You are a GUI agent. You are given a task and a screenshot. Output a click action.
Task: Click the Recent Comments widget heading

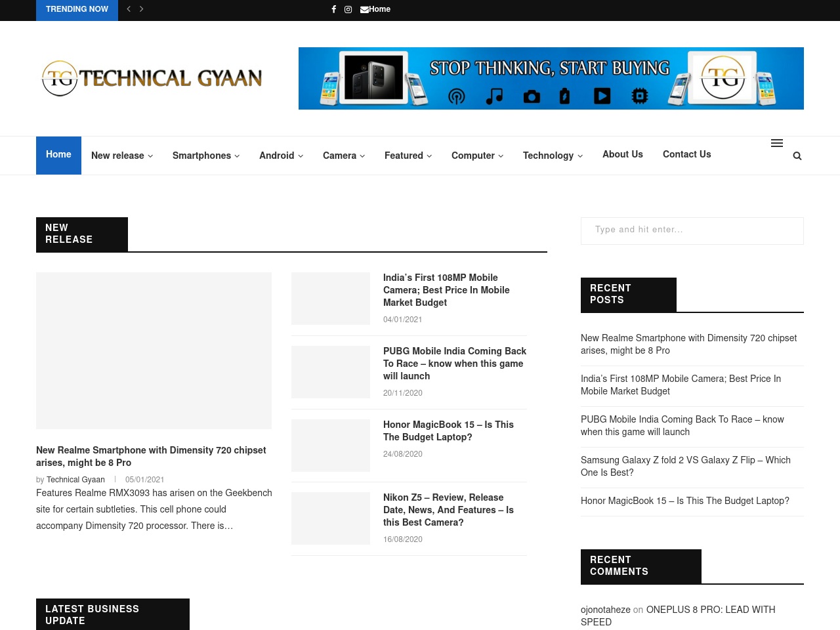pyautogui.click(x=641, y=566)
